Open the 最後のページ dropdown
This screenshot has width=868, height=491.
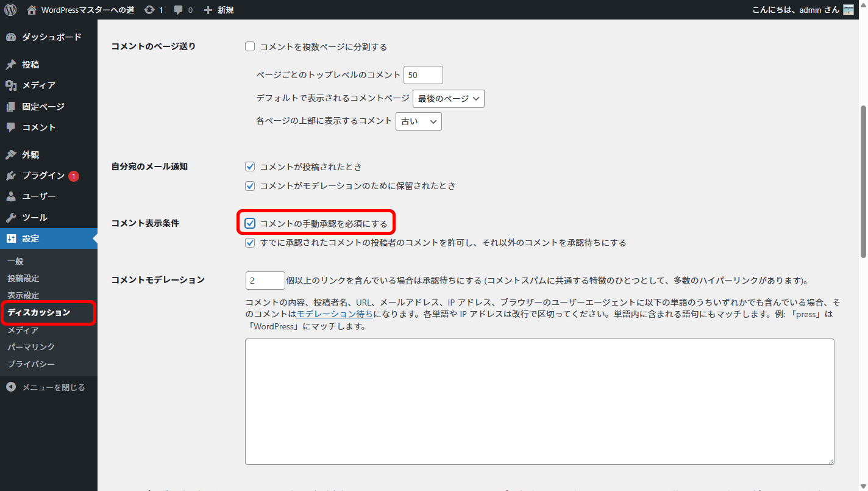tap(448, 99)
